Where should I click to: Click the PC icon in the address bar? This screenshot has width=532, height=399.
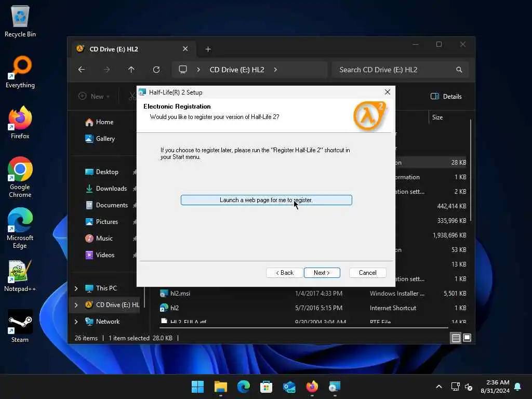pos(183,70)
